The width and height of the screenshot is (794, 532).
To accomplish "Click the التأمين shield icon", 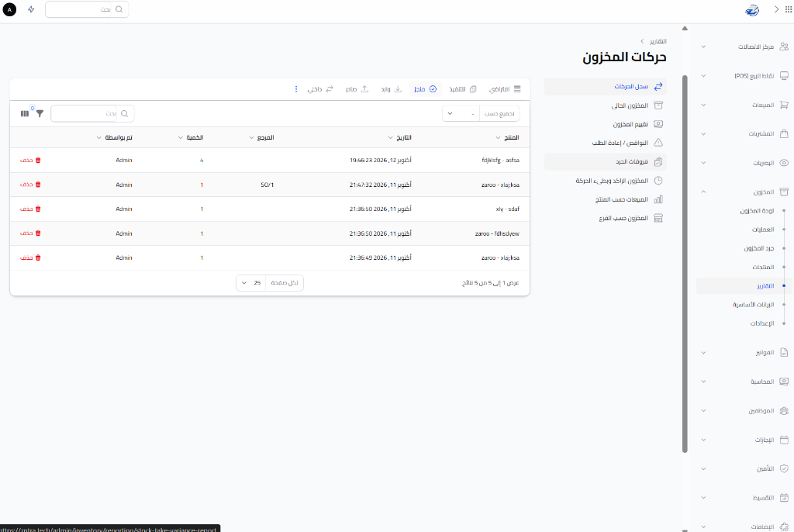I will [x=784, y=468].
